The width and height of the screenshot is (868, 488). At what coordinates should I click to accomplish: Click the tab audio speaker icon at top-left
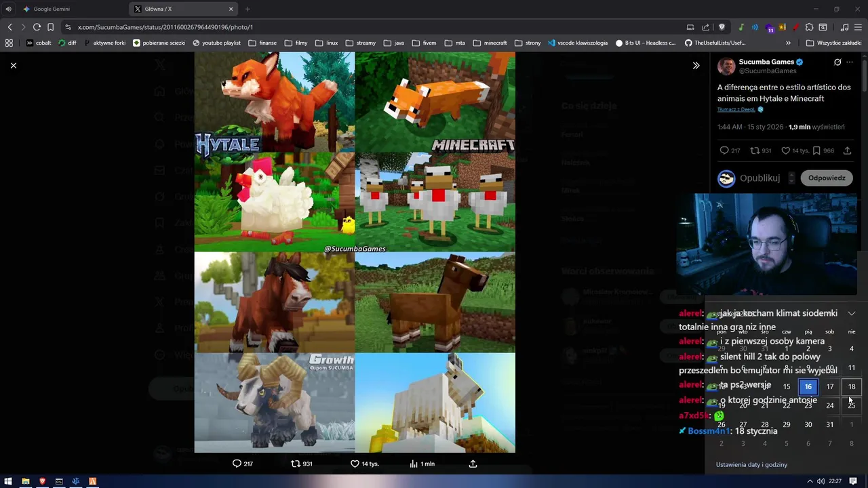click(8, 9)
